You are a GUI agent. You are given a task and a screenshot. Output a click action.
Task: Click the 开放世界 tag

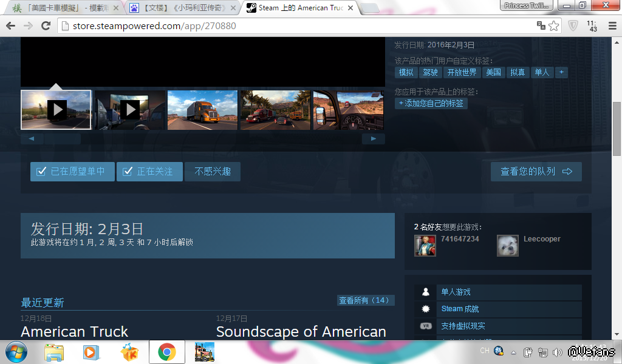tap(462, 72)
